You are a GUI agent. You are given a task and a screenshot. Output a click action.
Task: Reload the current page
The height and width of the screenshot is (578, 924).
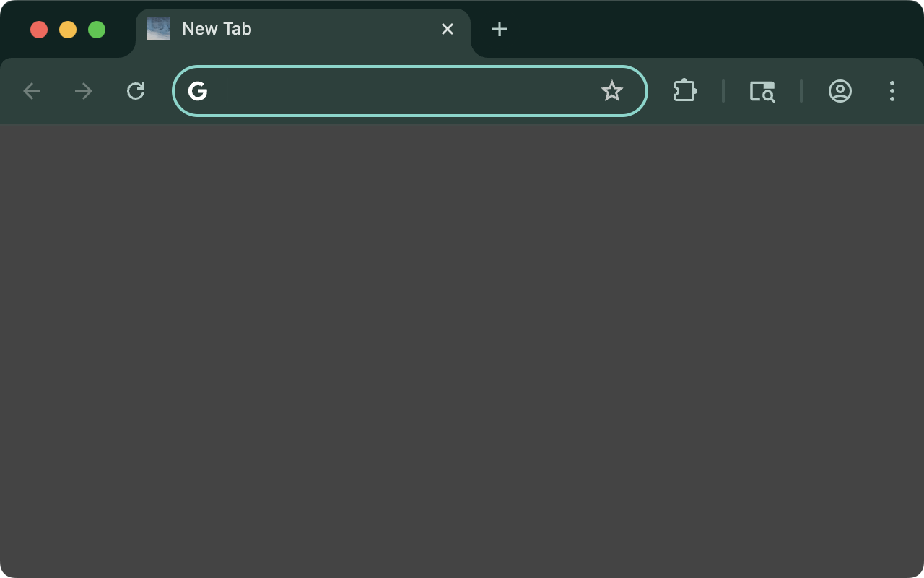point(136,91)
